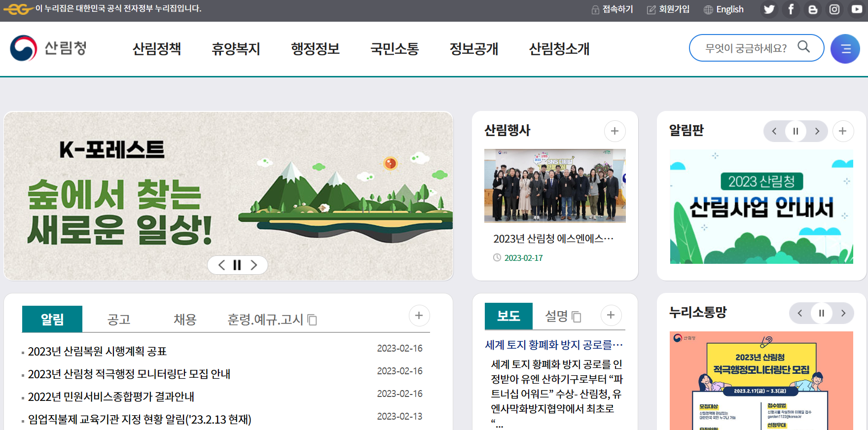Expand 산림행사 with its plus button
Screen dimensions: 868x430
(x=615, y=131)
